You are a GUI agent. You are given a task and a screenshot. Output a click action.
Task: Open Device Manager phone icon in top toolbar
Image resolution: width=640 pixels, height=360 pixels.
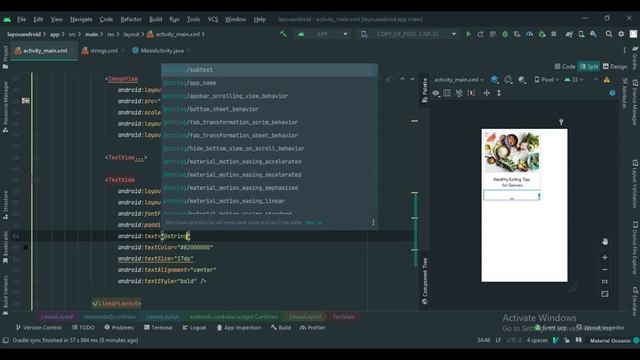tap(581, 34)
